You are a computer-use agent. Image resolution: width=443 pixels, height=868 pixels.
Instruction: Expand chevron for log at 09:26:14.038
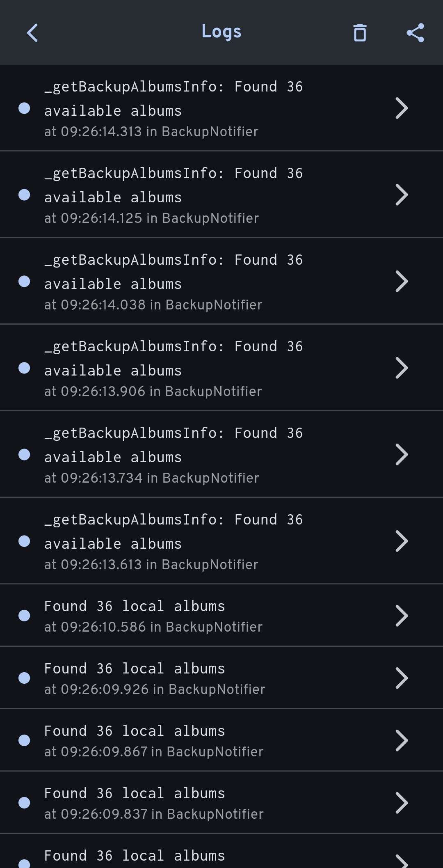click(402, 282)
